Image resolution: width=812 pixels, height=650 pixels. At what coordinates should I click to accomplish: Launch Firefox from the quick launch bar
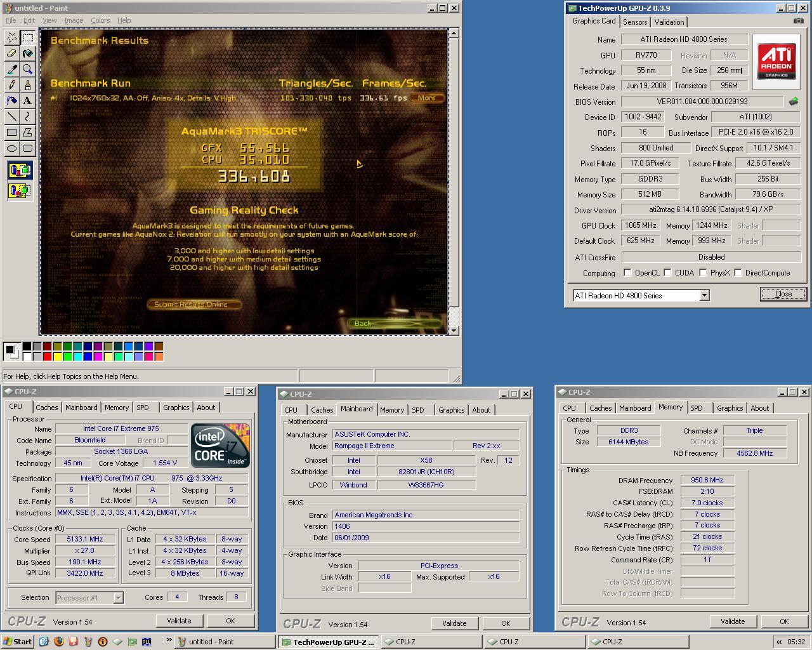[x=58, y=641]
